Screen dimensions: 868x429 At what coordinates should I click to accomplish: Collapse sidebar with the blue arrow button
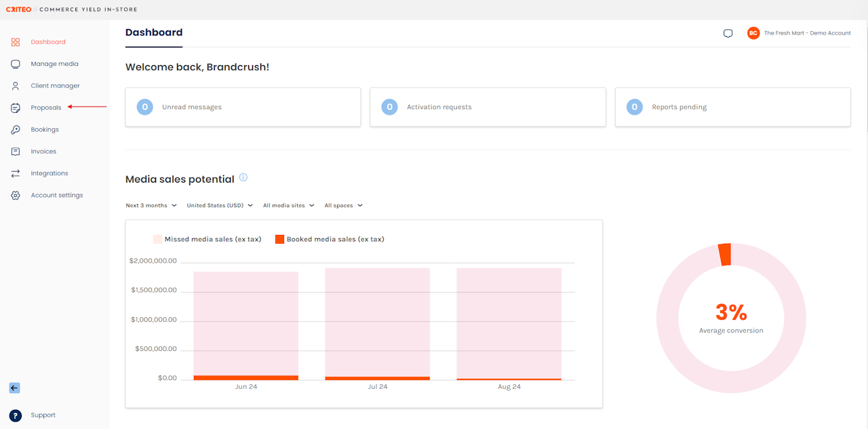click(14, 388)
